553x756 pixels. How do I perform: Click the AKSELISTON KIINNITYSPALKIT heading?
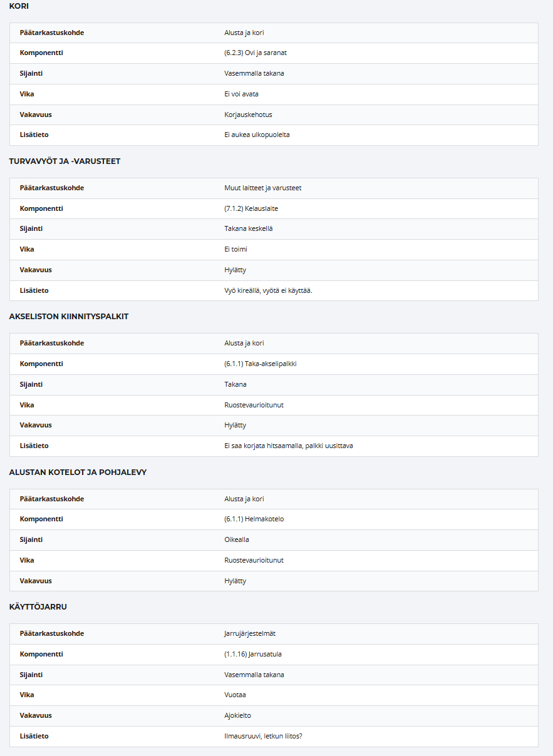[69, 317]
